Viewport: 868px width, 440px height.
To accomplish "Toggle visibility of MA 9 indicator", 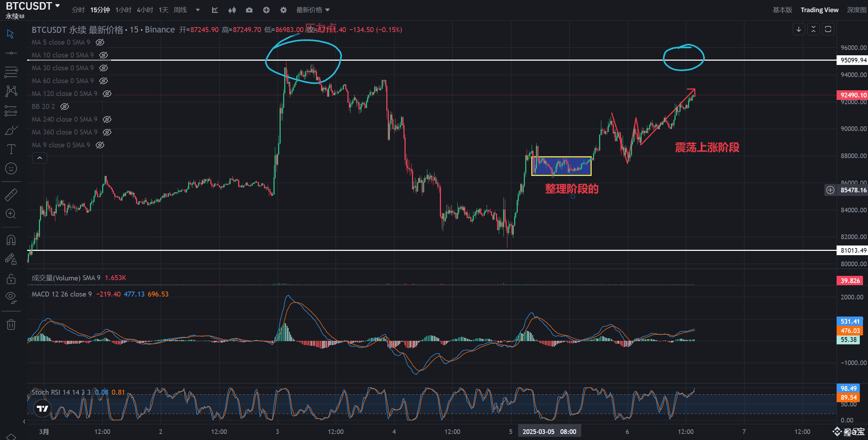I will [100, 145].
